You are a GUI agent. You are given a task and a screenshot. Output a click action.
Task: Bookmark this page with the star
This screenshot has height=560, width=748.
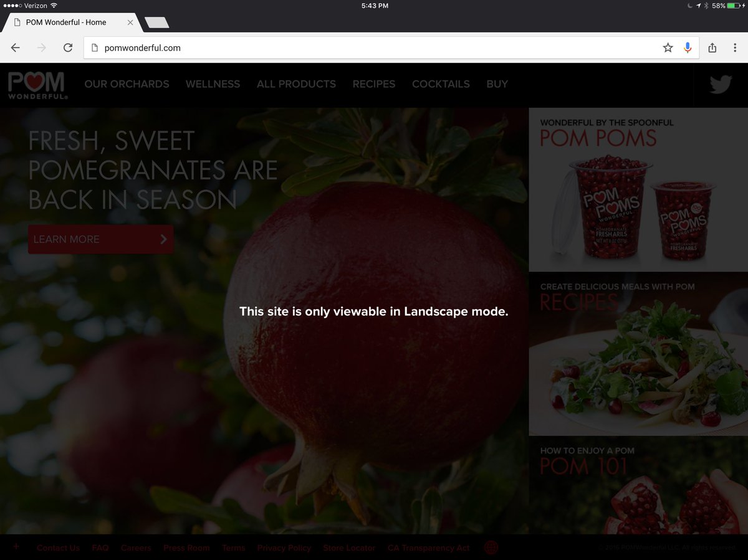(x=668, y=47)
